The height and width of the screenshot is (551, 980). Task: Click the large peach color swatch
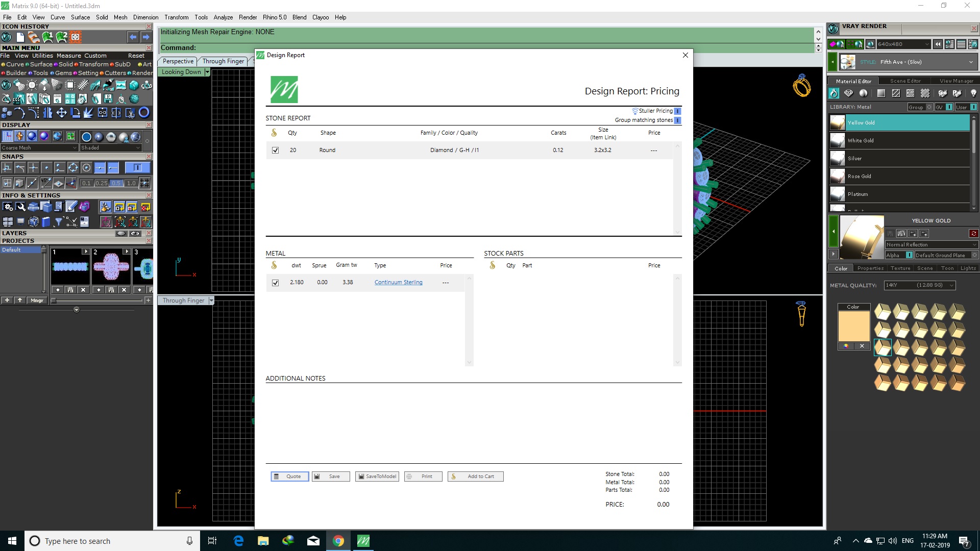point(853,326)
